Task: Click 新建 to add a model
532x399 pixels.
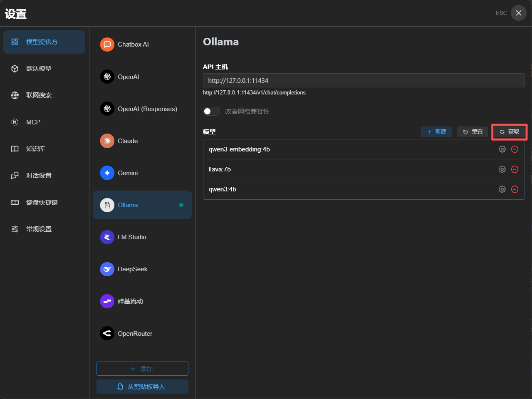Action: click(436, 132)
